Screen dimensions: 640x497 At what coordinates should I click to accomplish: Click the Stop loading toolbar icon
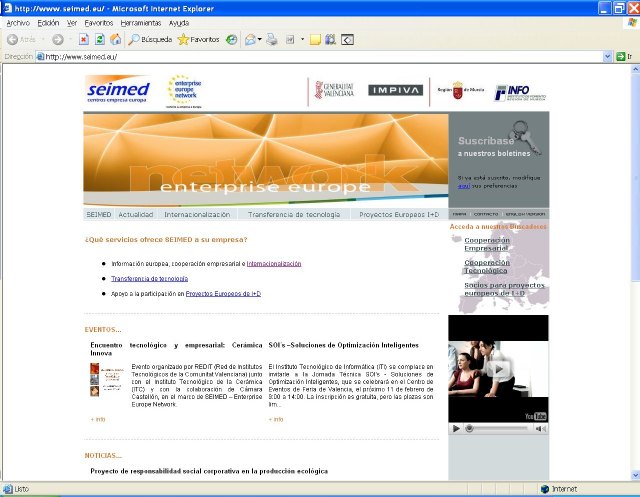pos(83,40)
